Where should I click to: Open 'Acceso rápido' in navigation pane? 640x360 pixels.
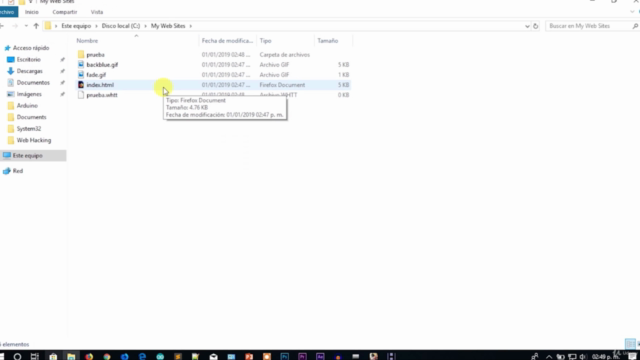pos(31,48)
